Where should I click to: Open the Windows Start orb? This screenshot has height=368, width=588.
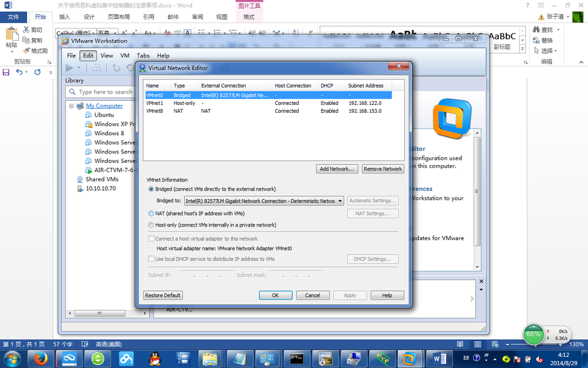[12, 359]
